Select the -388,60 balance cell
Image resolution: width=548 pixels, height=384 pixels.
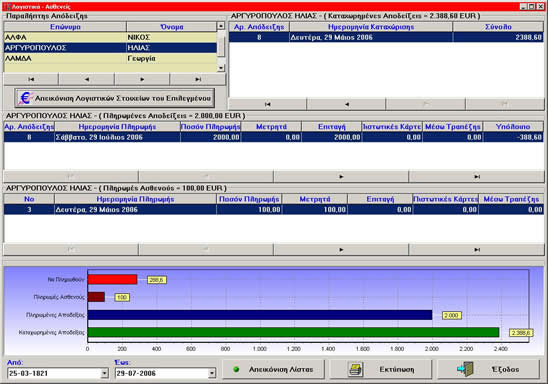[x=513, y=137]
